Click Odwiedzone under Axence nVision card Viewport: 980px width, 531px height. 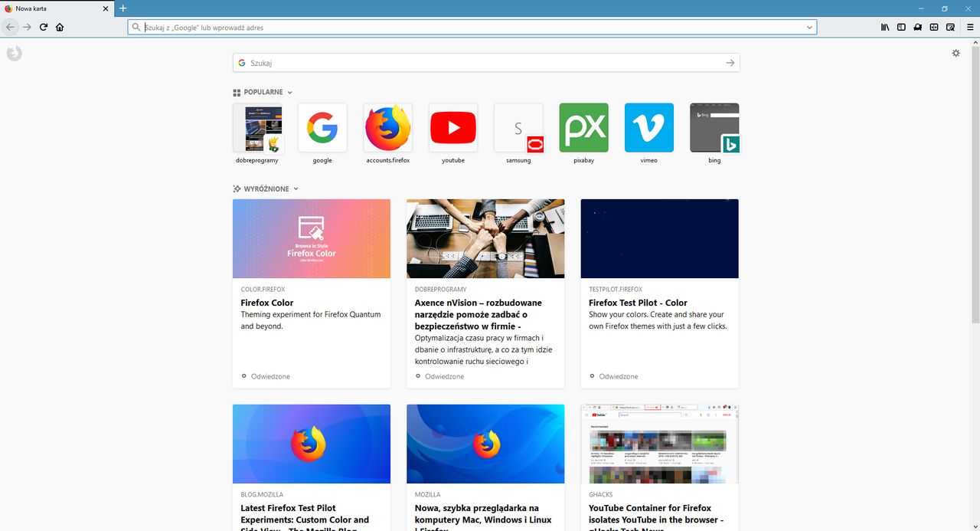[445, 377]
